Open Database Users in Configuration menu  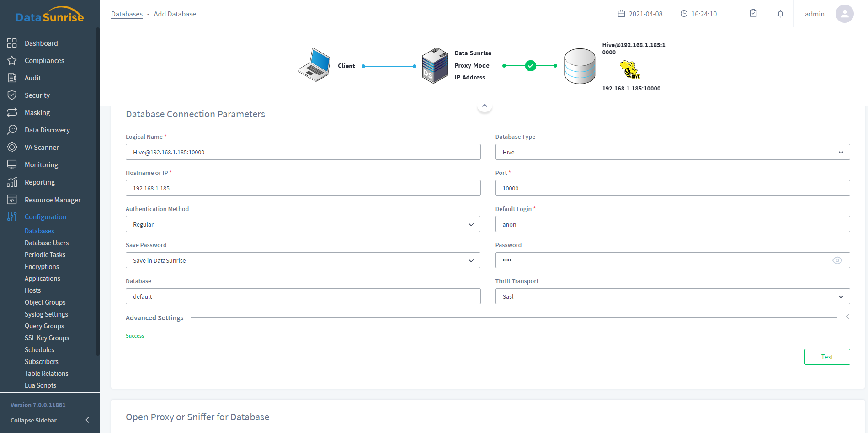pyautogui.click(x=47, y=243)
